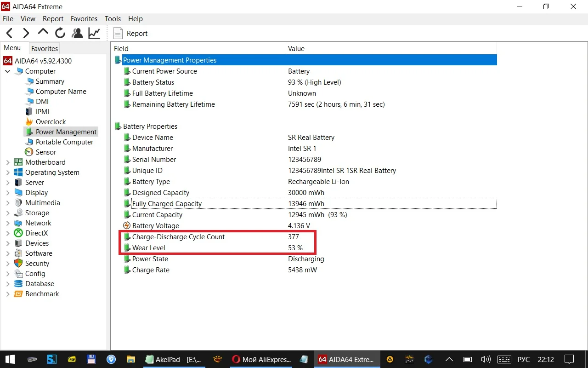Screen dimensions: 588x368
Task: Open the graph toolbar icon
Action: (94, 33)
